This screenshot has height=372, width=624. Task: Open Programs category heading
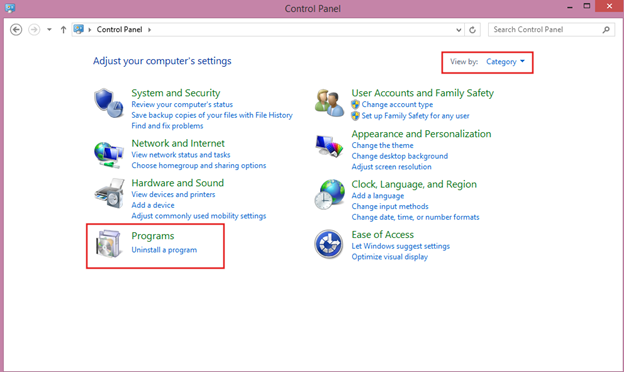153,236
